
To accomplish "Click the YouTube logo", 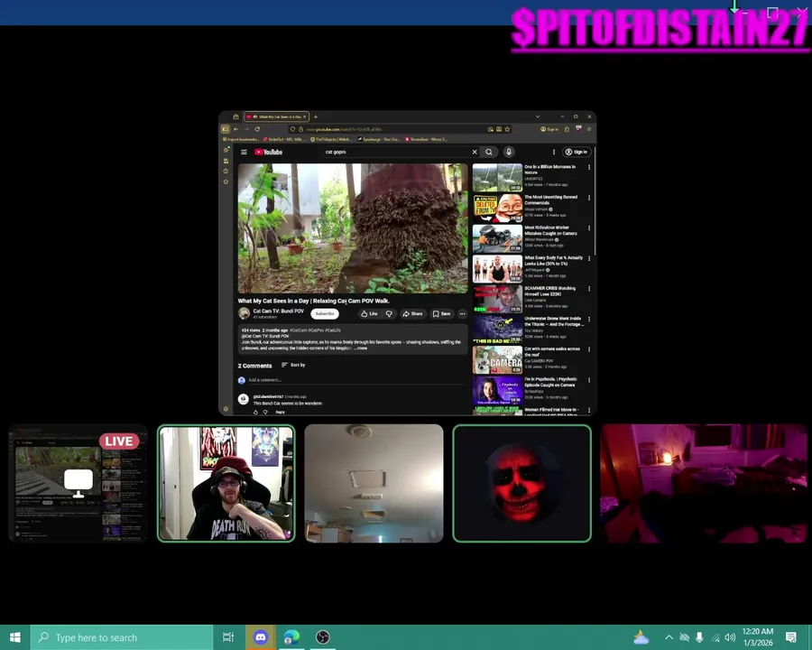I will pyautogui.click(x=268, y=152).
